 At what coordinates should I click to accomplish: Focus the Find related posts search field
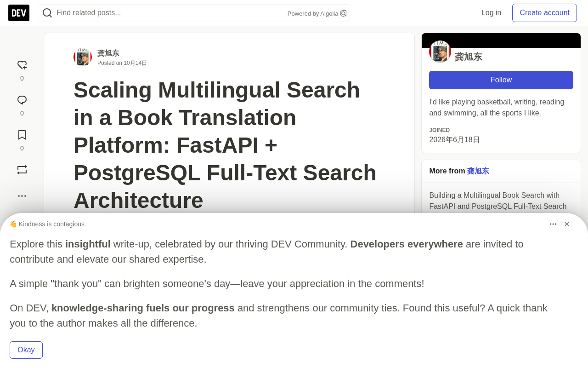pos(194,13)
